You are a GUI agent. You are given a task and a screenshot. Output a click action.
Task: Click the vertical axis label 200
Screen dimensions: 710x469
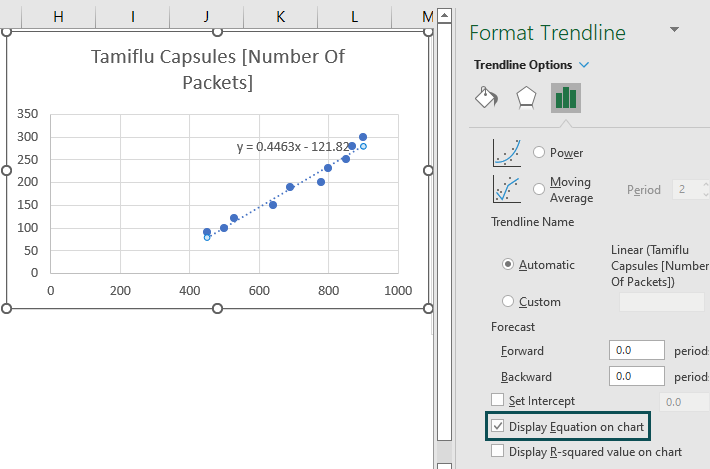(x=28, y=182)
